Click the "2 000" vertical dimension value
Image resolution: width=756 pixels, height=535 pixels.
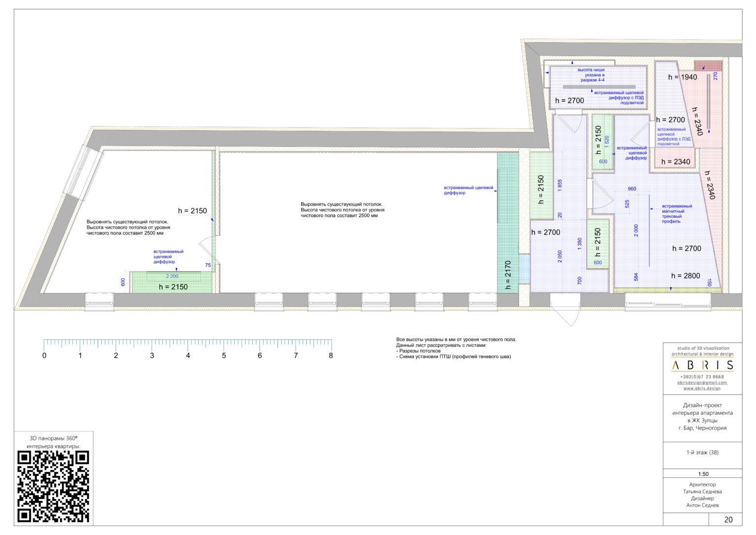pyautogui.click(x=636, y=231)
